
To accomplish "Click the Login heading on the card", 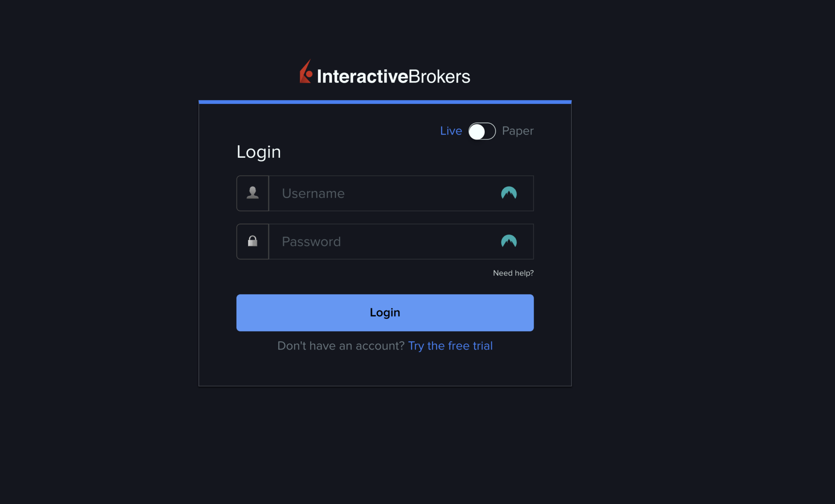I will [258, 152].
